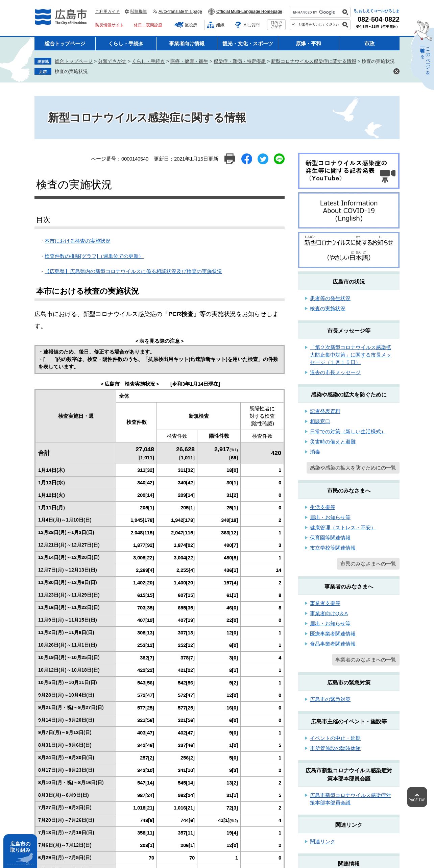Click the PAGE TOP button

417,797
